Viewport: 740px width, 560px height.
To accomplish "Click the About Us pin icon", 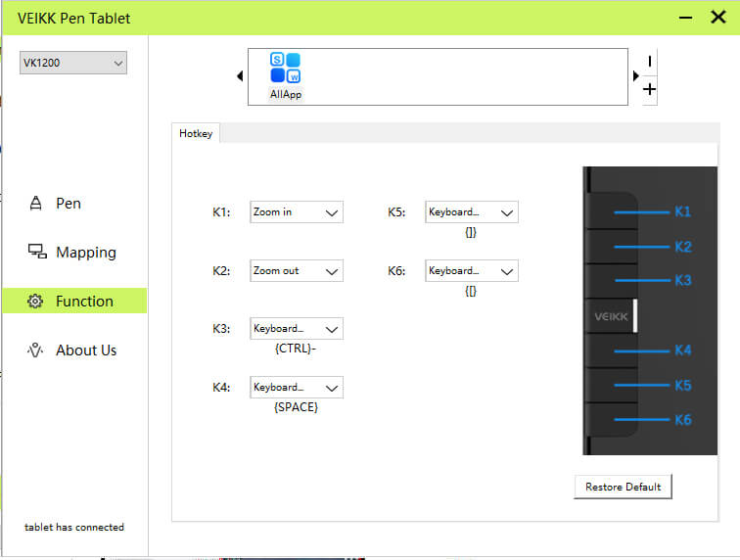I will [36, 350].
